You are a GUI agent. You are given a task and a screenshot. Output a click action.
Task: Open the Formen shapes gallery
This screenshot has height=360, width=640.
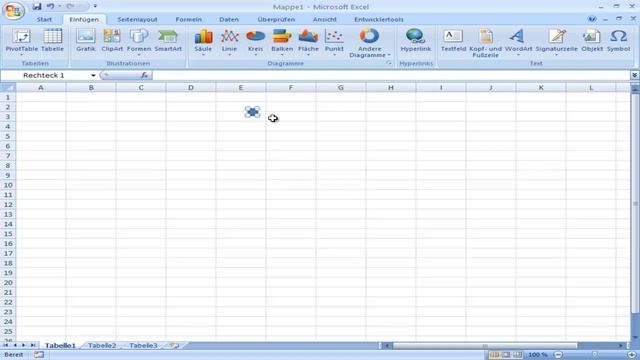click(139, 41)
